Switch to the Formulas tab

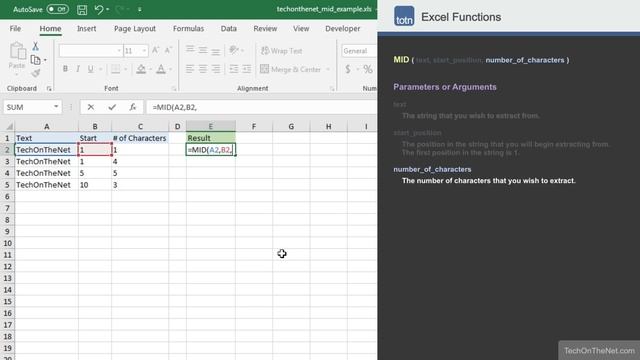(x=188, y=29)
